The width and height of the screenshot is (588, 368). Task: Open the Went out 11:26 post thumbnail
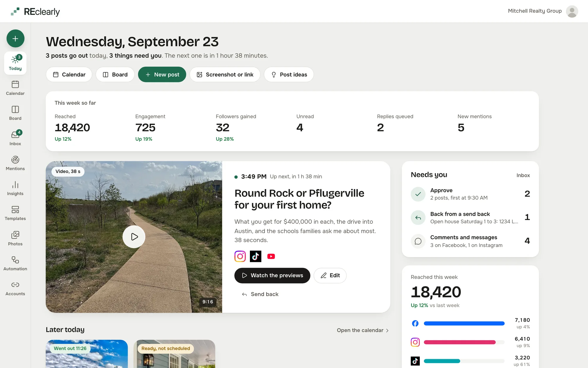point(87,354)
